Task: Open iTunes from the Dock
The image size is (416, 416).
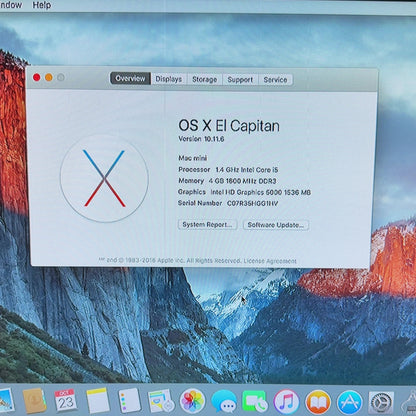Action: point(286,402)
